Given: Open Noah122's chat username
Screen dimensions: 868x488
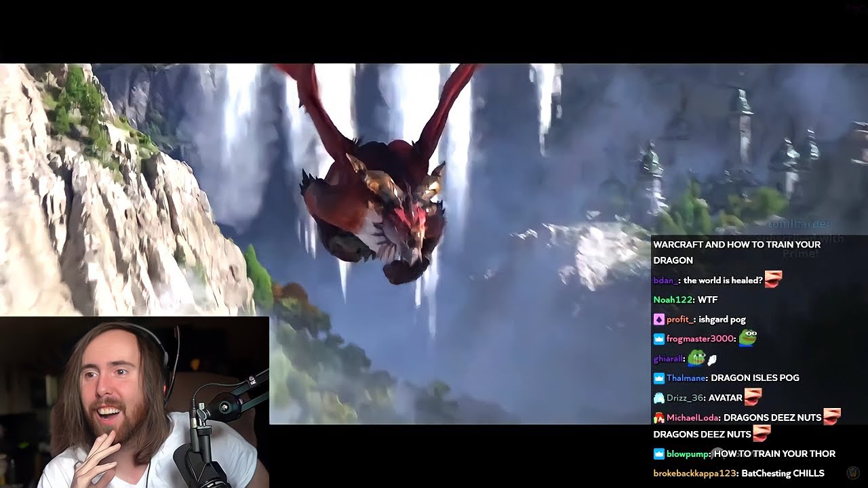Looking at the screenshot, I should pos(674,300).
